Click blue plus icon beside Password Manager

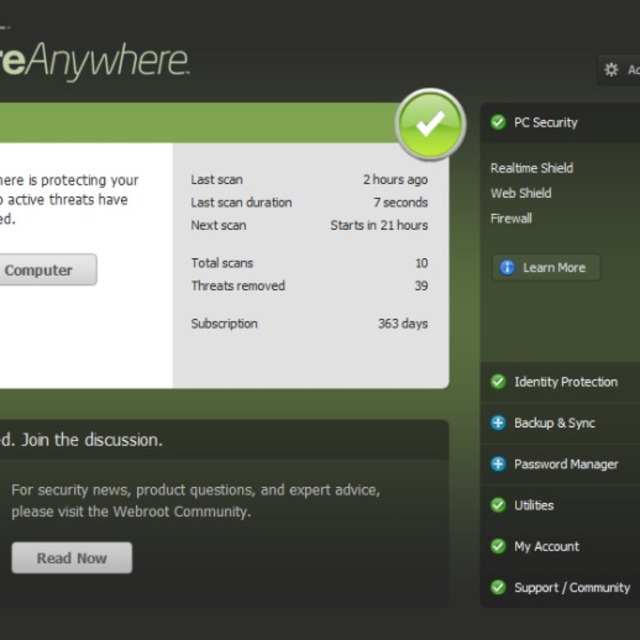(498, 464)
